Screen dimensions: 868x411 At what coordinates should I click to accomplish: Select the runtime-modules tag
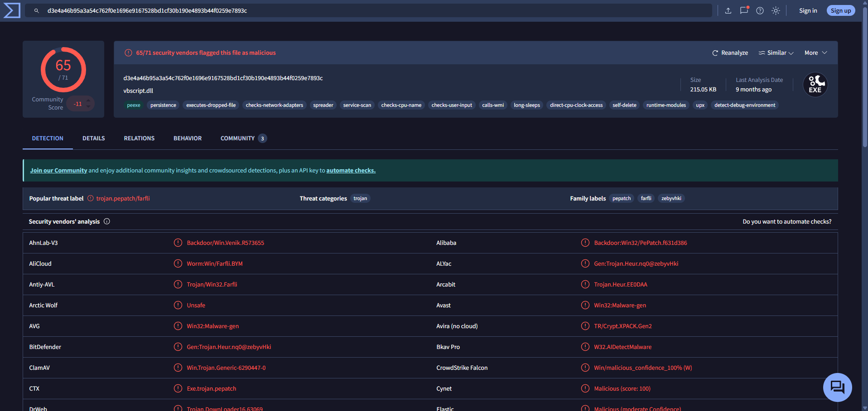pos(666,105)
